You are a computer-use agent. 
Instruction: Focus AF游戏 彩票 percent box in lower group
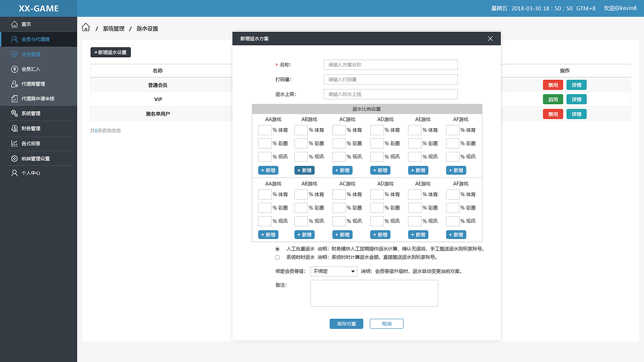[453, 208]
